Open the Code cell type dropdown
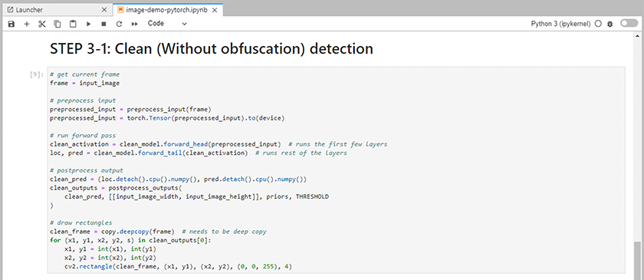Screen dimensions: 644x280 (x=167, y=24)
